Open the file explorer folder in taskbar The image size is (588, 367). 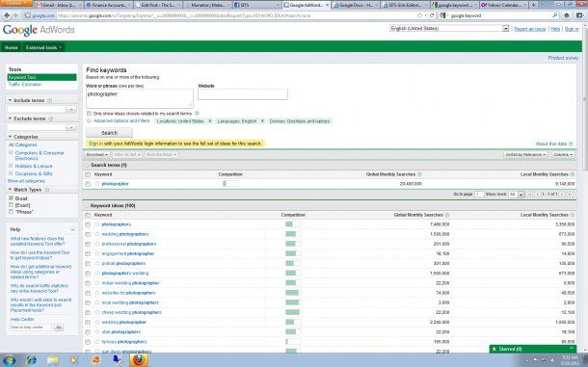53,360
